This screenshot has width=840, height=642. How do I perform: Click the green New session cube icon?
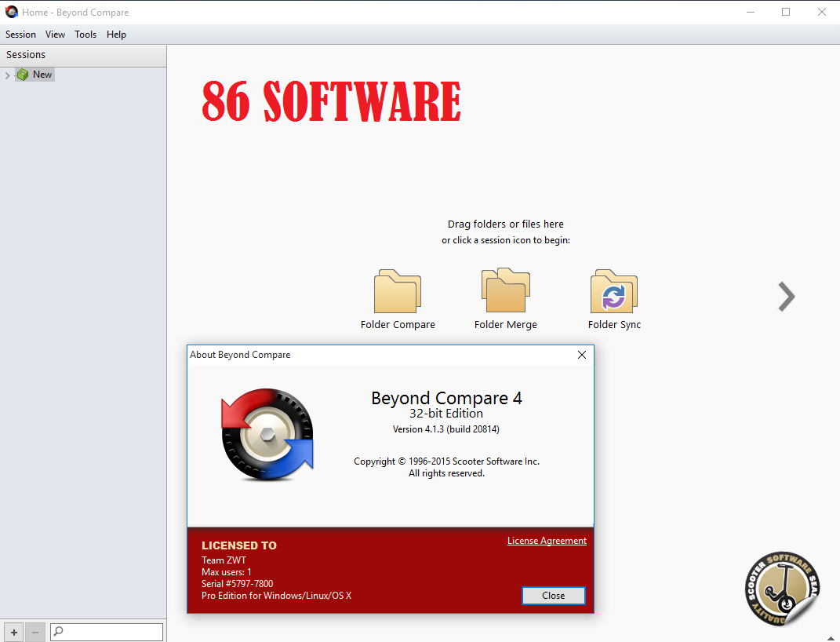[x=23, y=75]
